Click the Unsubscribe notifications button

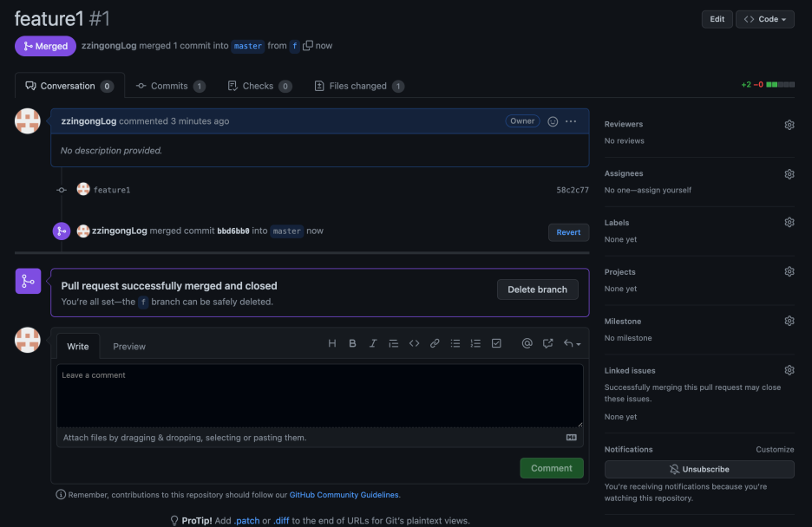pyautogui.click(x=699, y=469)
